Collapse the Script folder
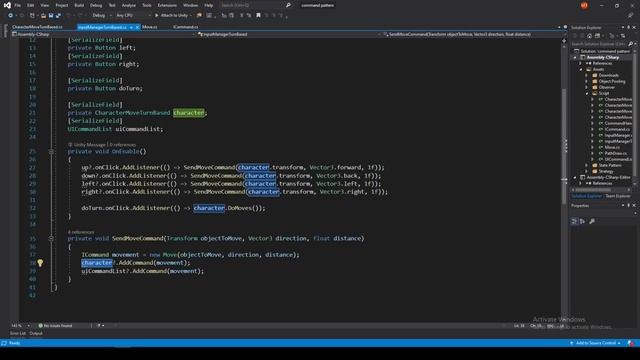The height and width of the screenshot is (360, 640). pos(587,93)
